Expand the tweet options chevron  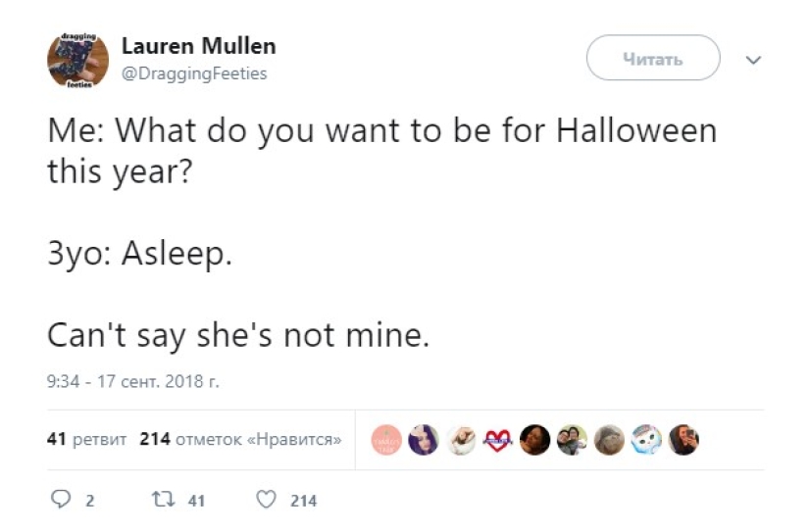753,60
